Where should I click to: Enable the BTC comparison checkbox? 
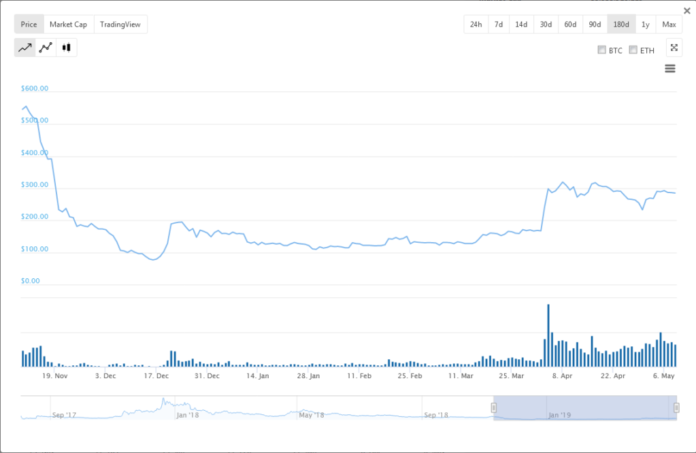pos(601,50)
